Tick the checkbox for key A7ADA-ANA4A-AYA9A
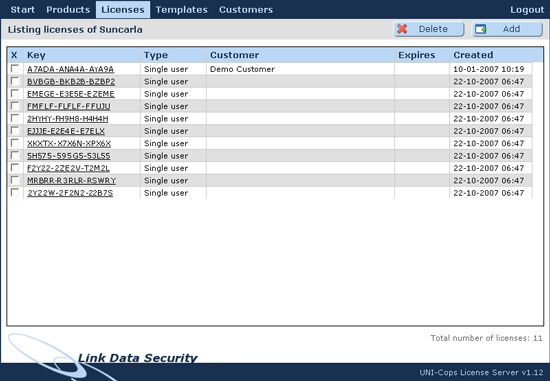 [x=15, y=69]
